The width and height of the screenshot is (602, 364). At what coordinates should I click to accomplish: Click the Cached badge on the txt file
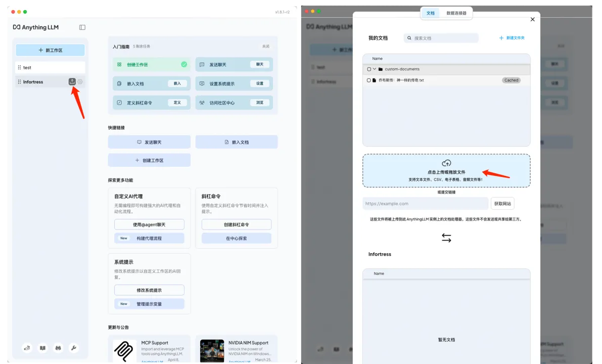[511, 80]
